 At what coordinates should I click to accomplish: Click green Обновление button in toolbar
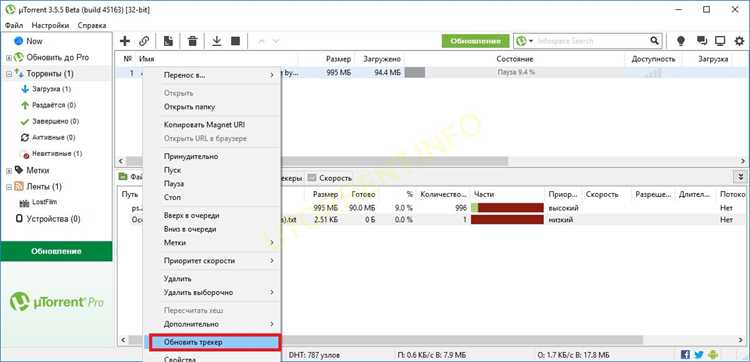475,41
